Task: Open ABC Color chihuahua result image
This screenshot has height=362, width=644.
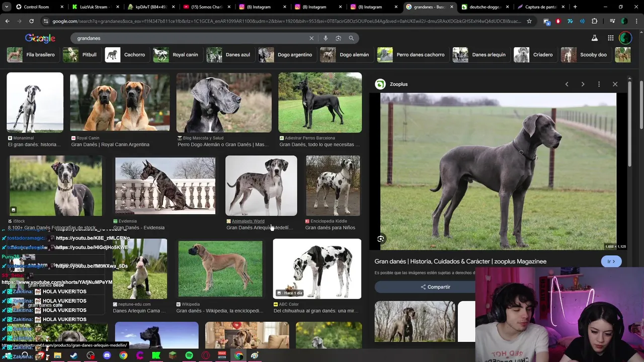Action: pyautogui.click(x=317, y=269)
